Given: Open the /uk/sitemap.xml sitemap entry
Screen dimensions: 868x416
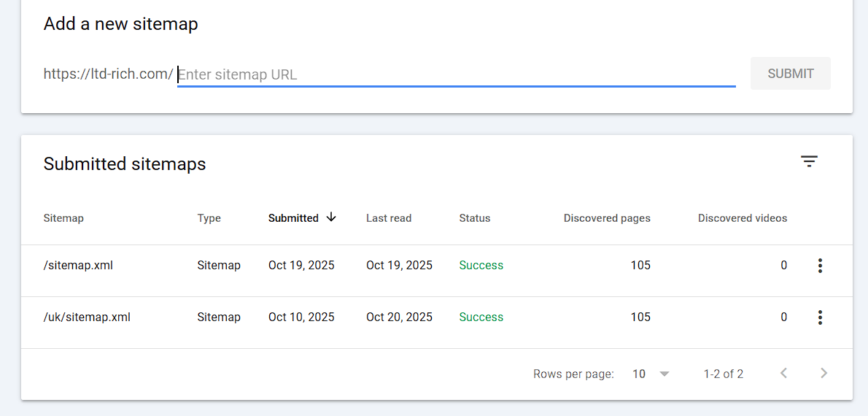Looking at the screenshot, I should point(87,317).
